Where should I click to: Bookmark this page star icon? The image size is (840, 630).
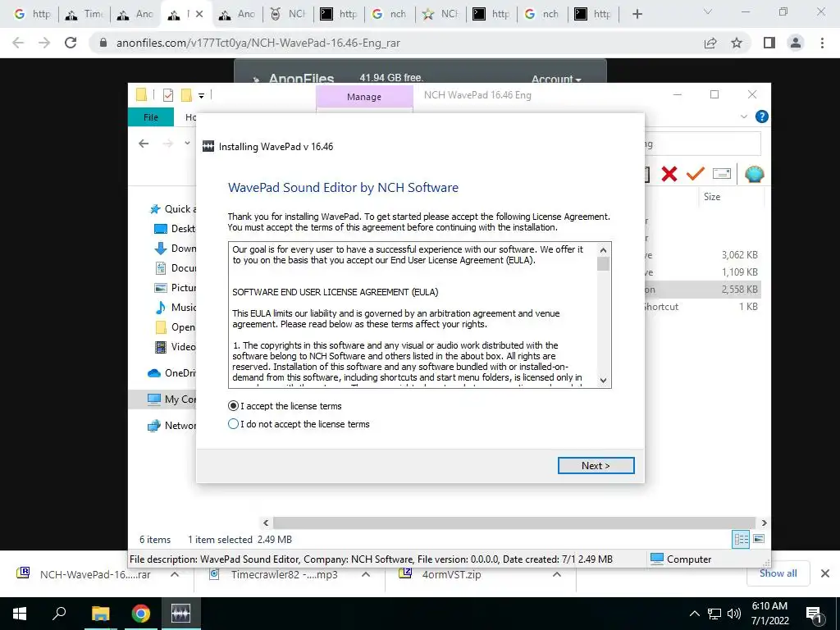[x=737, y=43]
